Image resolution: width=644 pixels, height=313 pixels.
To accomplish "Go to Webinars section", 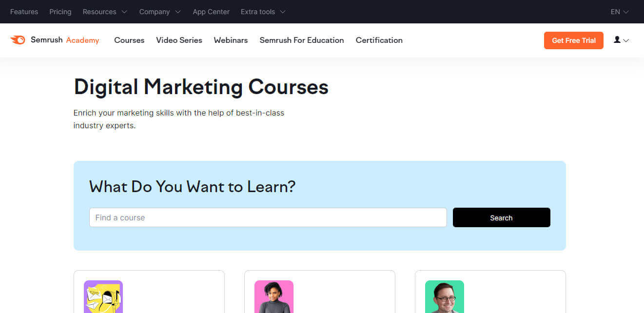I will pos(231,40).
